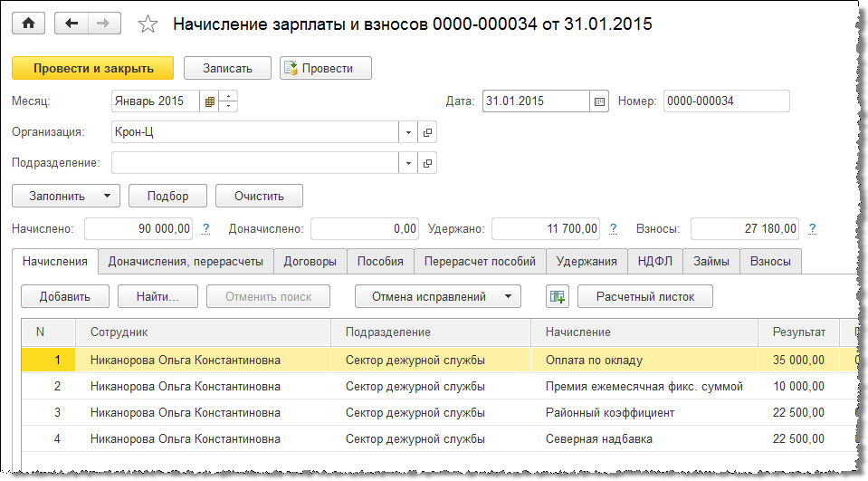Click the Удержано amount 11 700,00
Image resolution: width=868 pixels, height=481 pixels.
pos(545,229)
